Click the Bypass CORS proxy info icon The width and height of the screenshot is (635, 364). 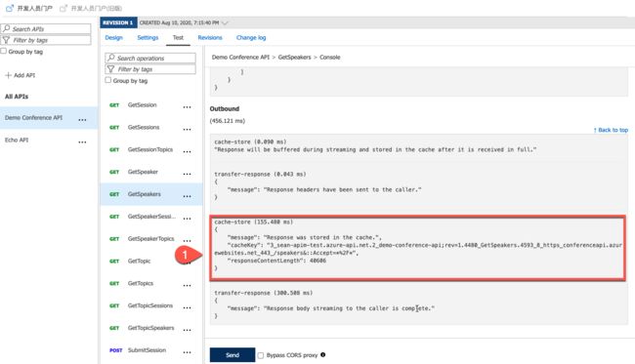tap(322, 354)
